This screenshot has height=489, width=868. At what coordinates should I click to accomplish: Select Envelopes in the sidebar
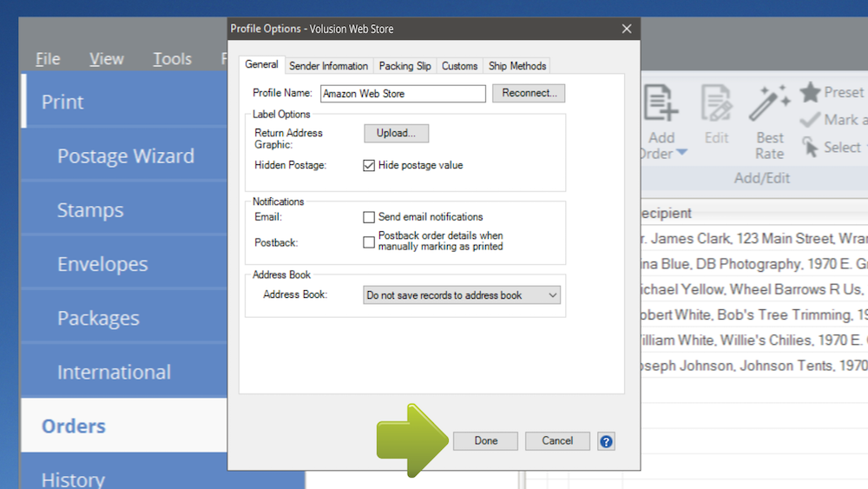pyautogui.click(x=124, y=264)
